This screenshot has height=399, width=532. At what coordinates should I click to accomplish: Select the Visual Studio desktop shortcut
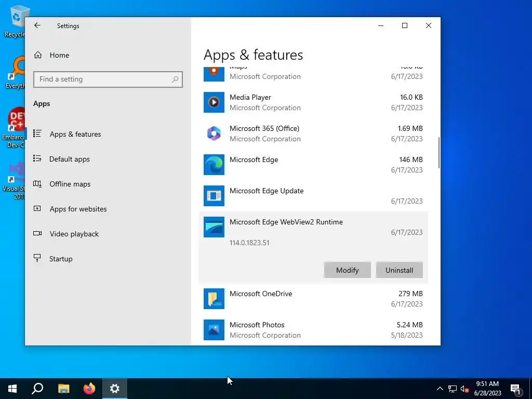pos(14,181)
